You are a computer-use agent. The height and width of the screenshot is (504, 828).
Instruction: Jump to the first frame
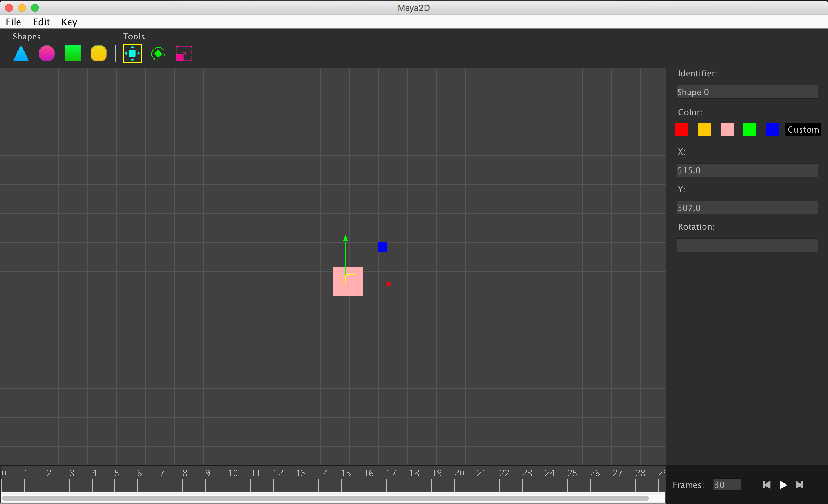767,485
